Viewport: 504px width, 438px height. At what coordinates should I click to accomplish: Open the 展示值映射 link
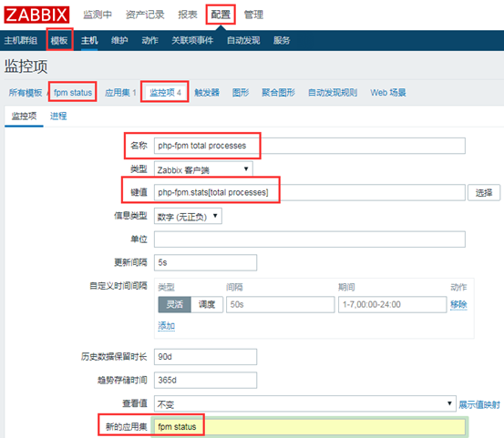point(479,404)
